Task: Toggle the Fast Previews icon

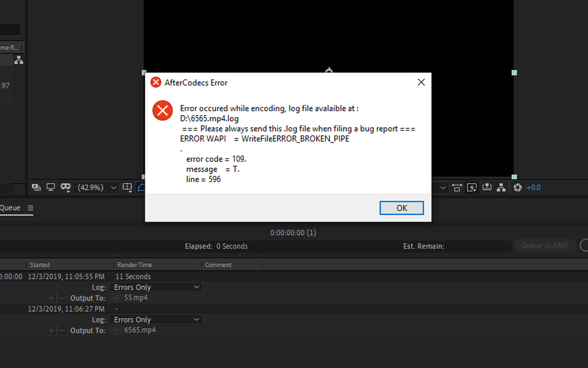Action: [472, 187]
